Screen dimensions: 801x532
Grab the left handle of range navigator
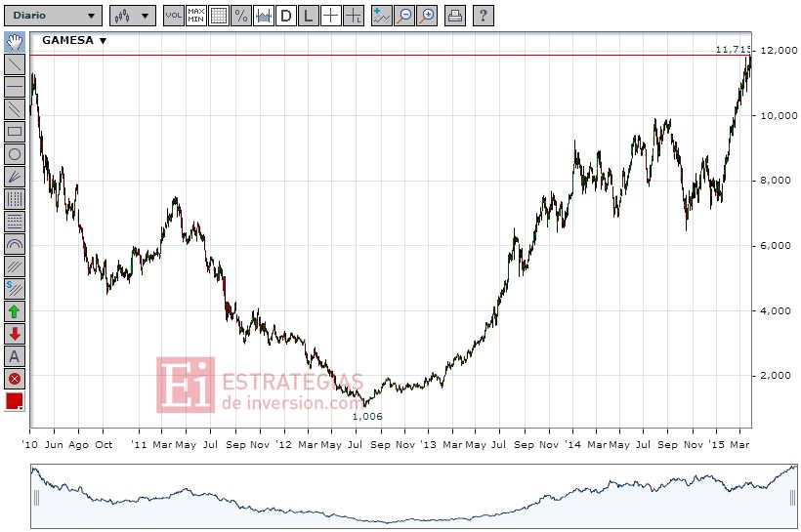[36, 497]
